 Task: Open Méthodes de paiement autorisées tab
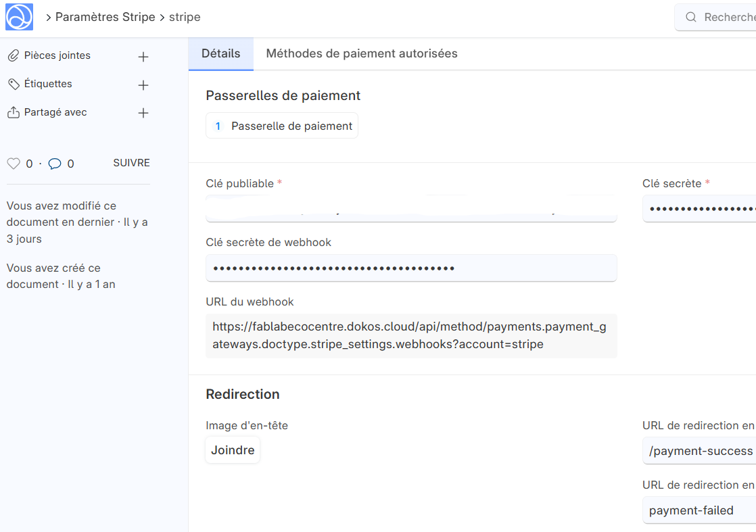362,53
